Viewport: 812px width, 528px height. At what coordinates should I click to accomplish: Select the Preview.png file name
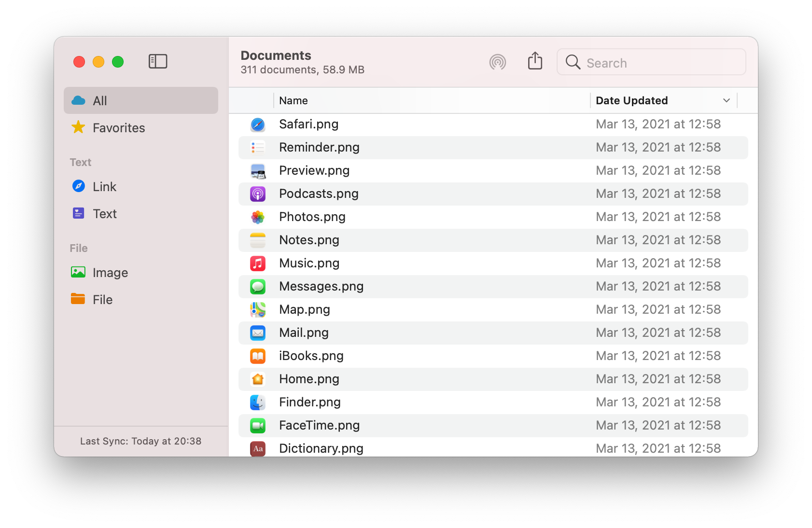click(x=314, y=171)
